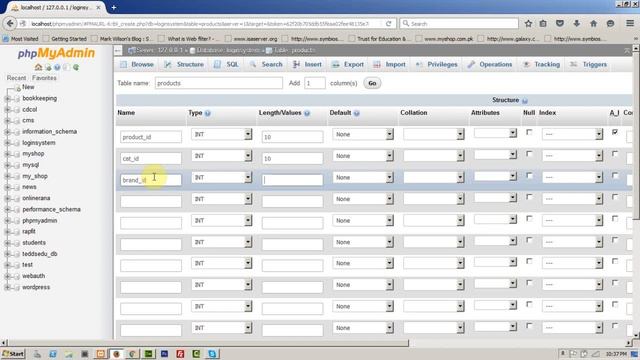Open the Pocket shield icon in toolbar
Image resolution: width=640 pixels, height=360 pixels.
coord(560,24)
